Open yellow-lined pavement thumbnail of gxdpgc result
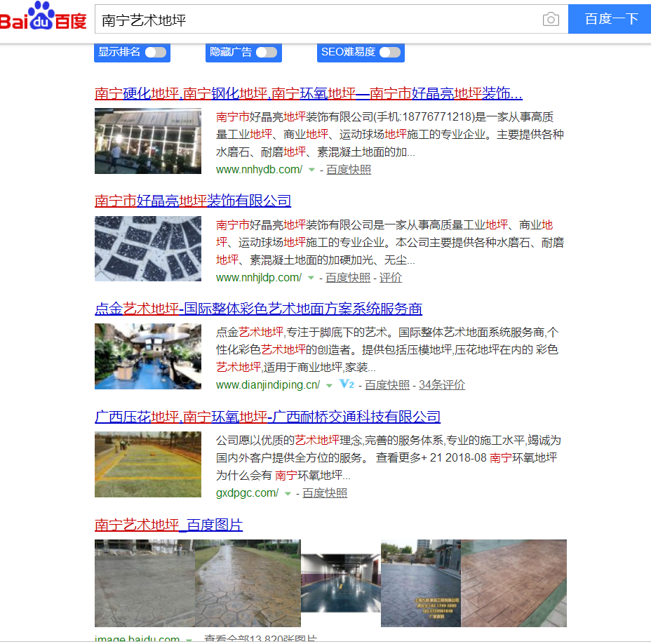The image size is (651, 644). [148, 464]
